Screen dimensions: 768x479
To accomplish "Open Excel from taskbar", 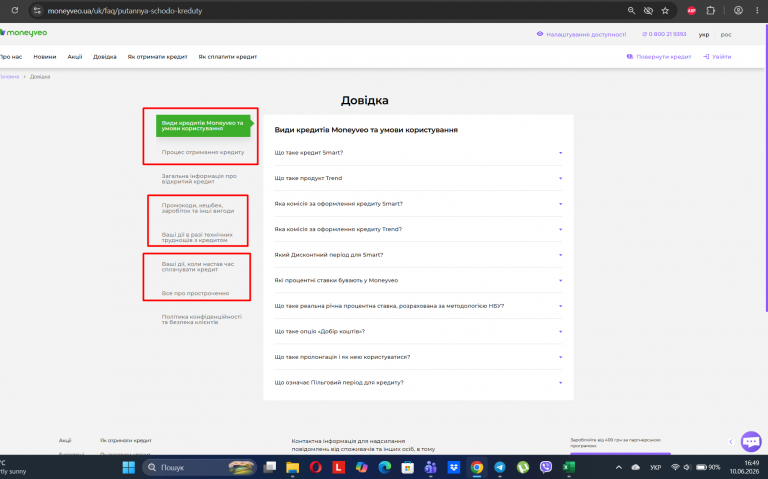I will pos(569,467).
